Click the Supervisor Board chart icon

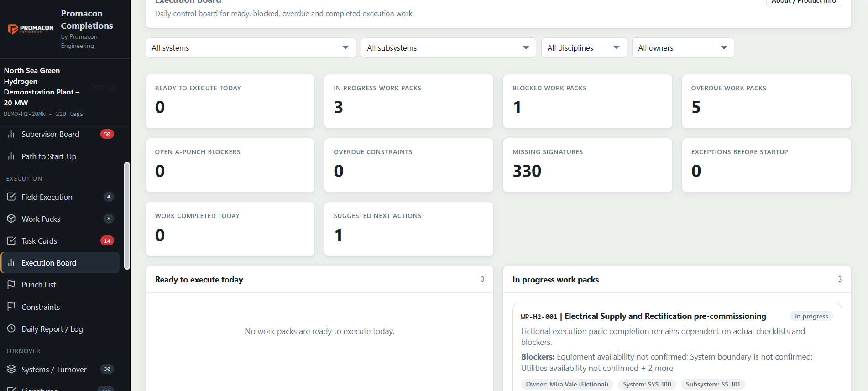(11, 134)
